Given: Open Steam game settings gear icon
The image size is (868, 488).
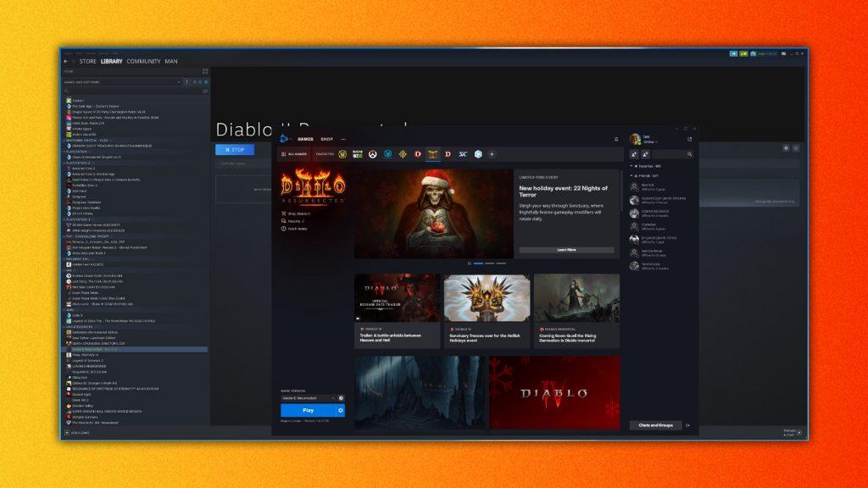Looking at the screenshot, I should pos(786,148).
